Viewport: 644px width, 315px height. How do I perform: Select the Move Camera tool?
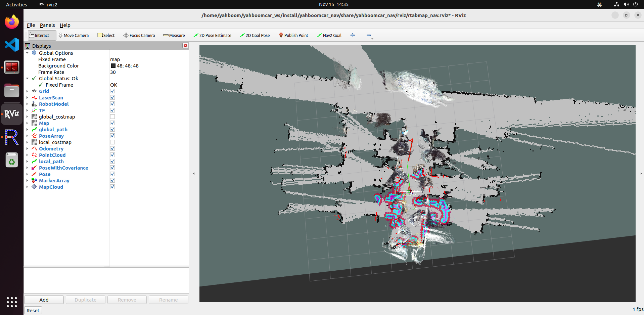click(x=73, y=35)
